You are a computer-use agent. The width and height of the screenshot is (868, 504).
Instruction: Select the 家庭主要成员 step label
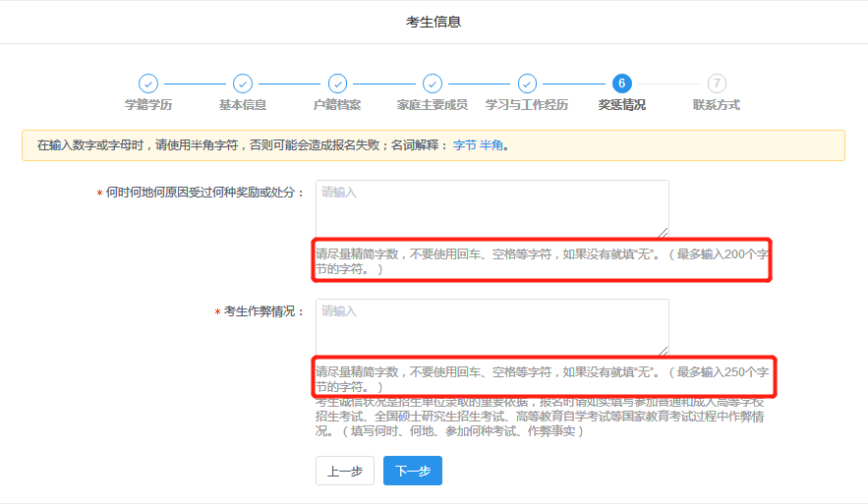coord(432,105)
